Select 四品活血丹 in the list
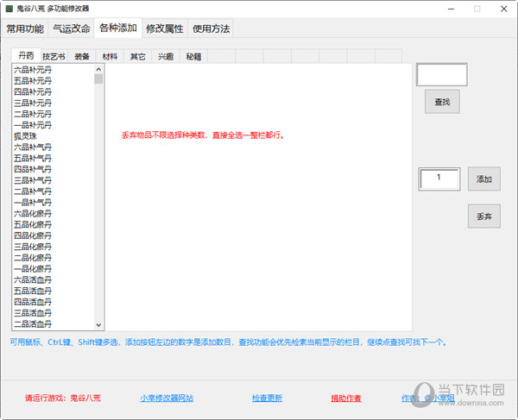518x420 pixels. click(33, 302)
